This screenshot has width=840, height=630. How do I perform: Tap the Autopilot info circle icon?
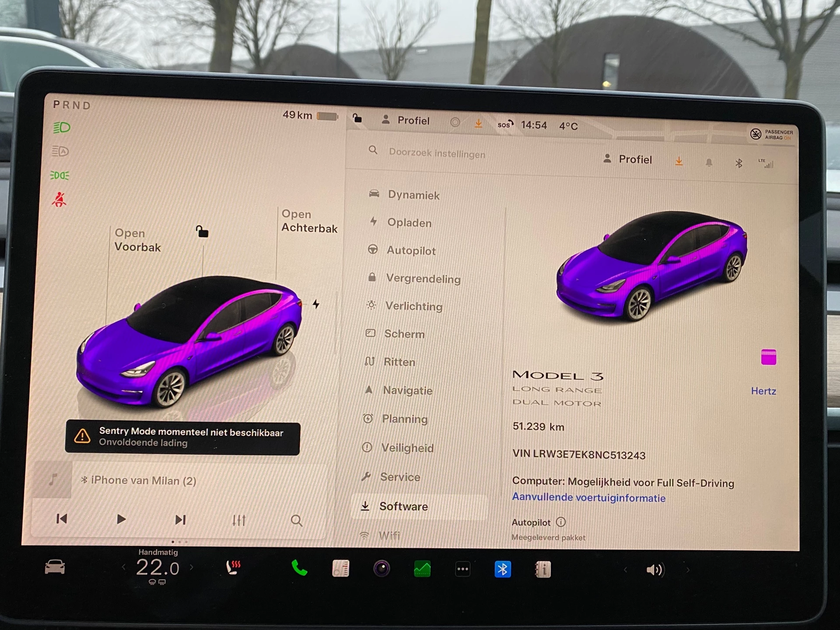[x=561, y=521]
